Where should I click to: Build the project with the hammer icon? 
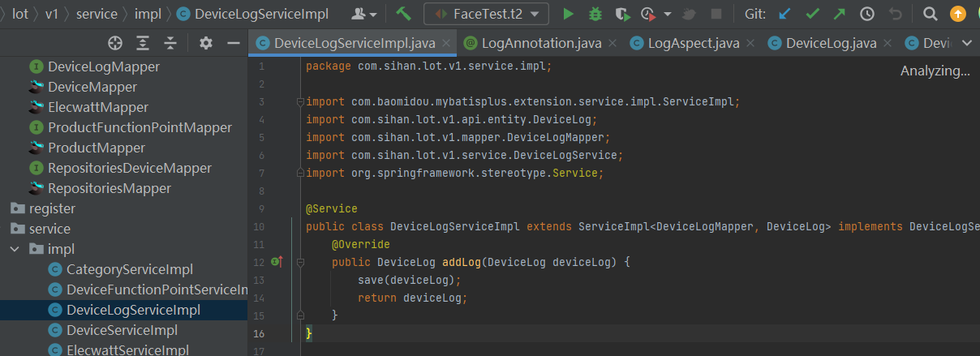403,14
